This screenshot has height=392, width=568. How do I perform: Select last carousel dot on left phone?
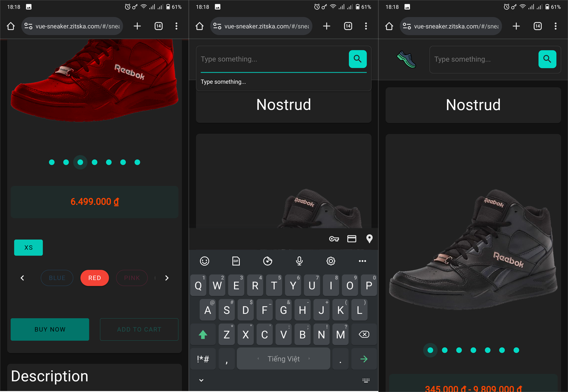[x=137, y=162]
